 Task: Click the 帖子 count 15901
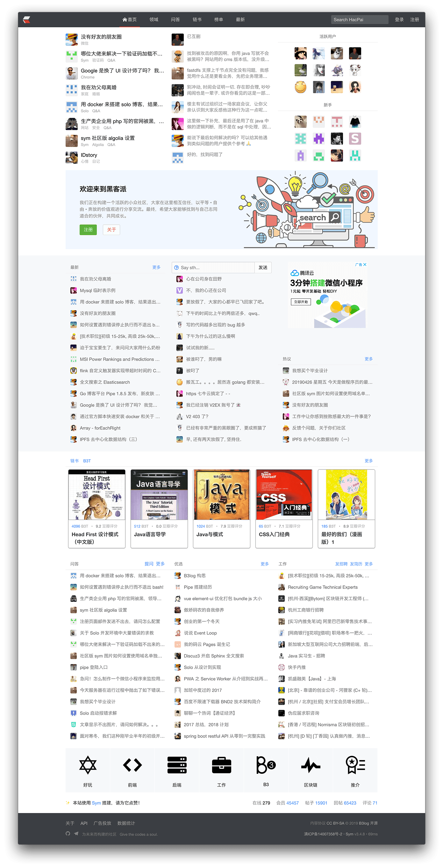pyautogui.click(x=321, y=803)
